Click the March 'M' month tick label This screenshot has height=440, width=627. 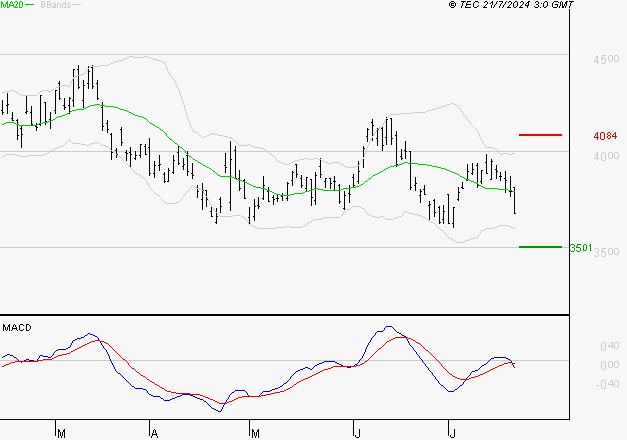tap(61, 434)
